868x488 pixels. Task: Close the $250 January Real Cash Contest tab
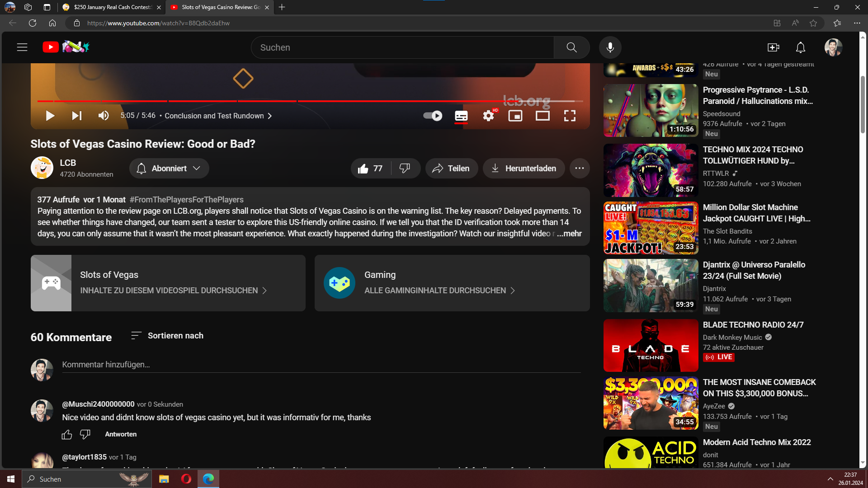(159, 7)
